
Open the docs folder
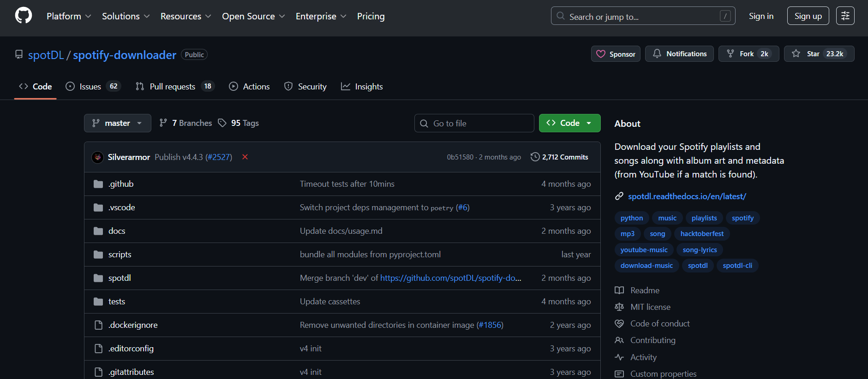[117, 231]
